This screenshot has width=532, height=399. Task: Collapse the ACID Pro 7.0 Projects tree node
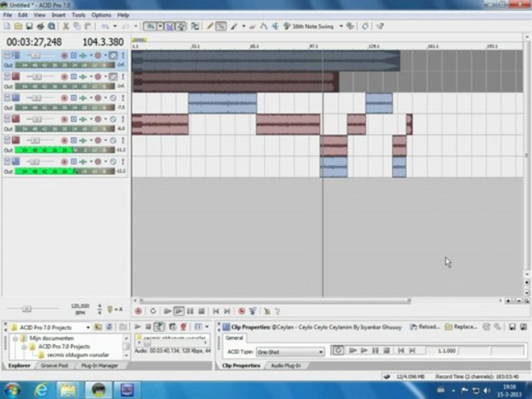(x=24, y=347)
